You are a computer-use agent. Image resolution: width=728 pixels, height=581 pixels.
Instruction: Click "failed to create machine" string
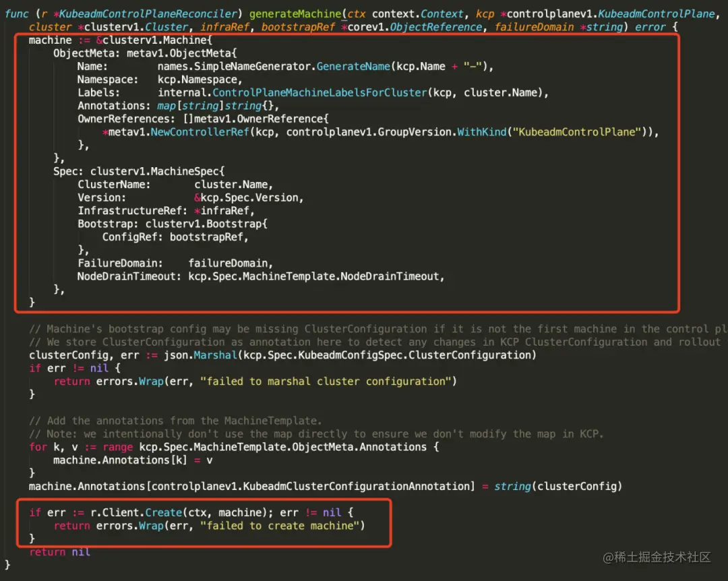tap(280, 526)
